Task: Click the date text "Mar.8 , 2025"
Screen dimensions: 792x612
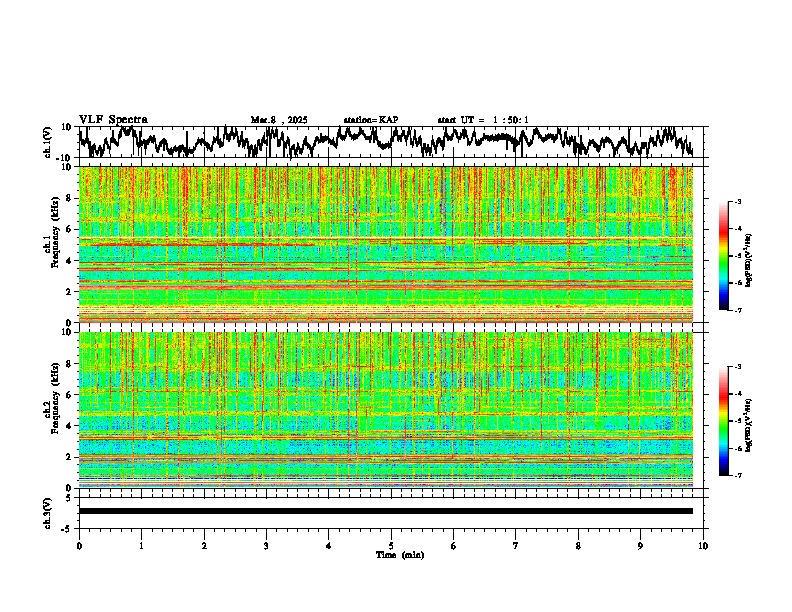Action: coord(279,120)
